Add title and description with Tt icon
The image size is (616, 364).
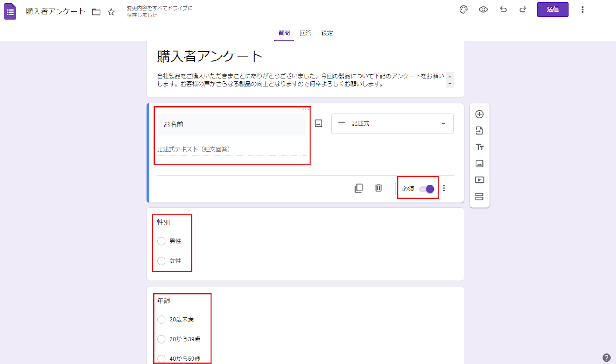[x=479, y=147]
